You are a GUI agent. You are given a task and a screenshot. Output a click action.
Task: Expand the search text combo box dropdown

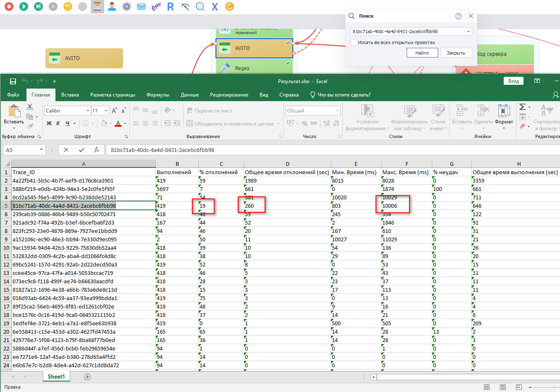[x=468, y=31]
